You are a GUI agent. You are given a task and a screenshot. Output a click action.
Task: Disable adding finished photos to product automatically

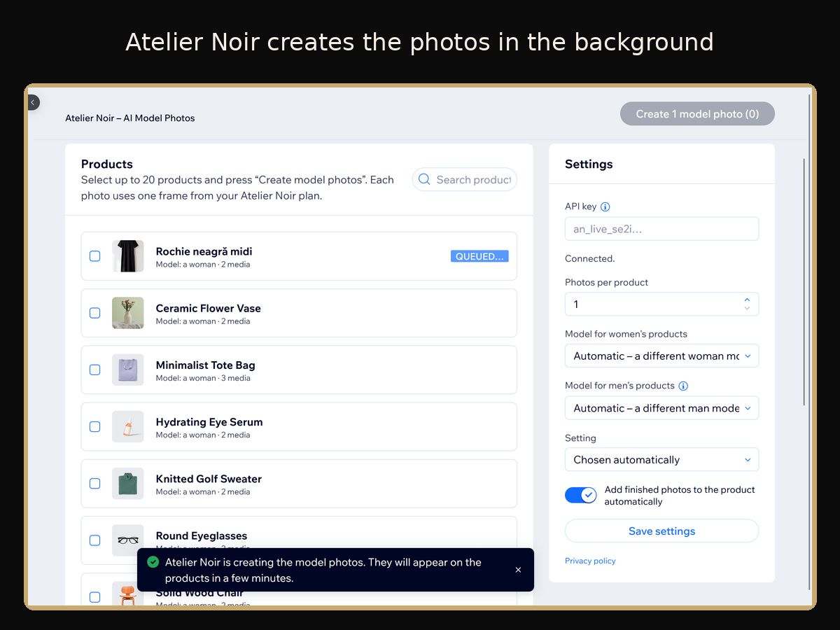pyautogui.click(x=581, y=495)
